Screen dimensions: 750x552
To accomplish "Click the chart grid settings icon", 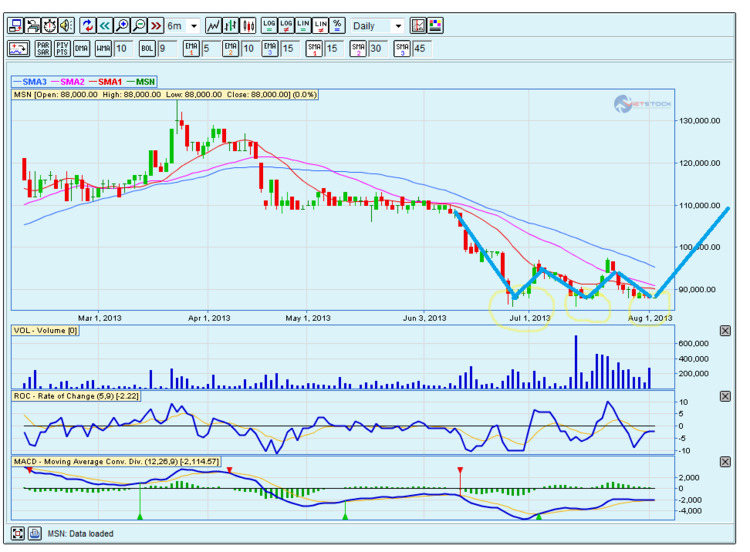I will [418, 25].
